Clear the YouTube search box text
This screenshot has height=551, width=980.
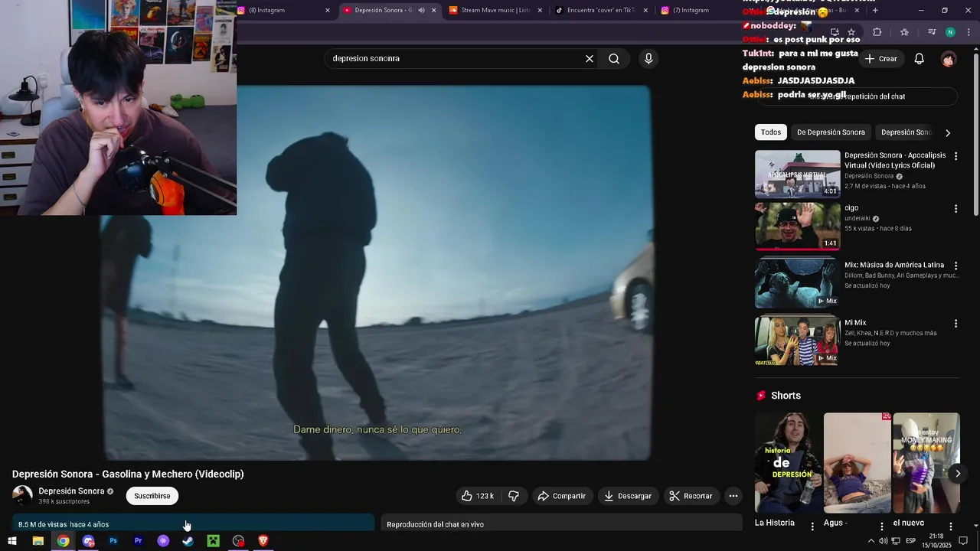point(590,59)
